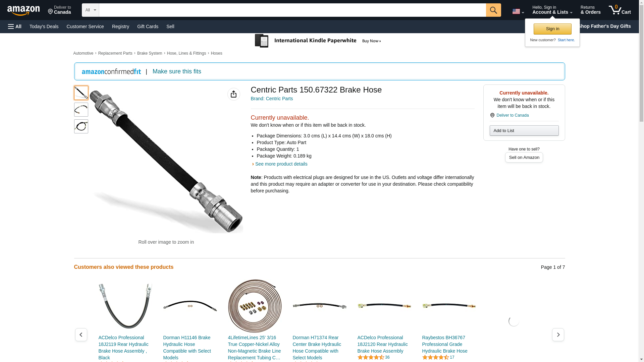Select the second product thumbnail image

[x=81, y=110]
